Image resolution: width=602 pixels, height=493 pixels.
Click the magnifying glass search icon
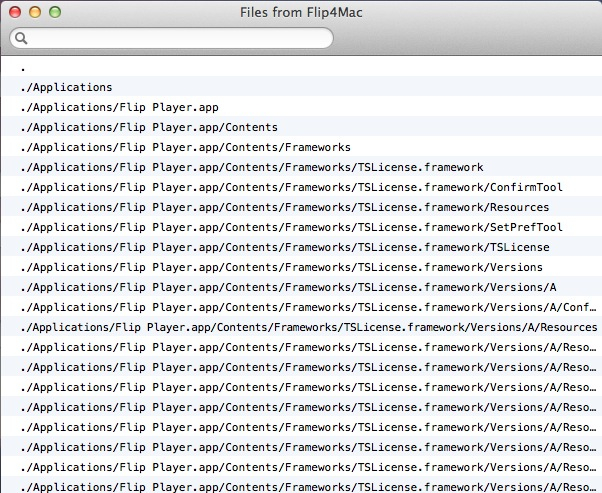pos(21,38)
